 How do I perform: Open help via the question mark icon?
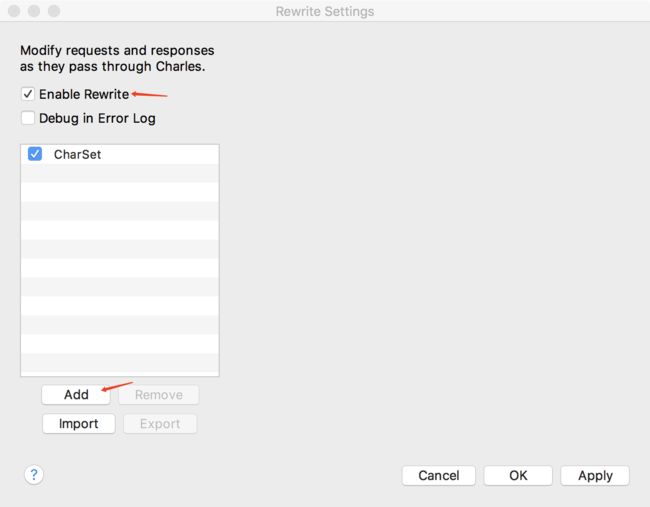tap(34, 474)
